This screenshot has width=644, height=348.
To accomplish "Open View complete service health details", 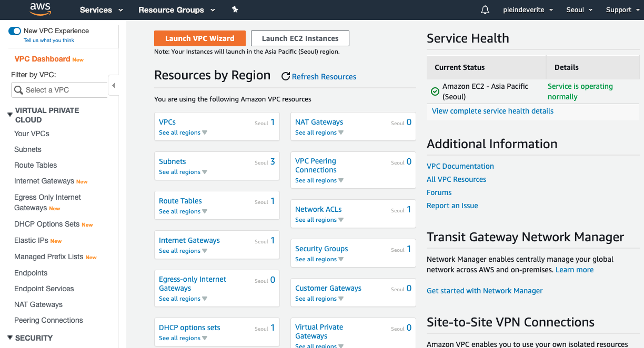I will [x=492, y=111].
